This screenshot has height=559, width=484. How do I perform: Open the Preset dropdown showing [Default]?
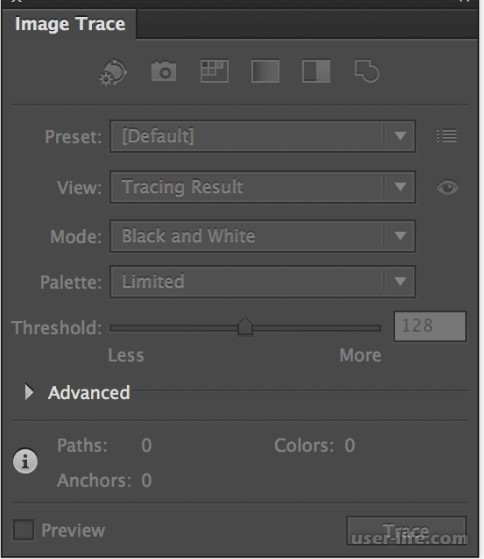coord(263,136)
